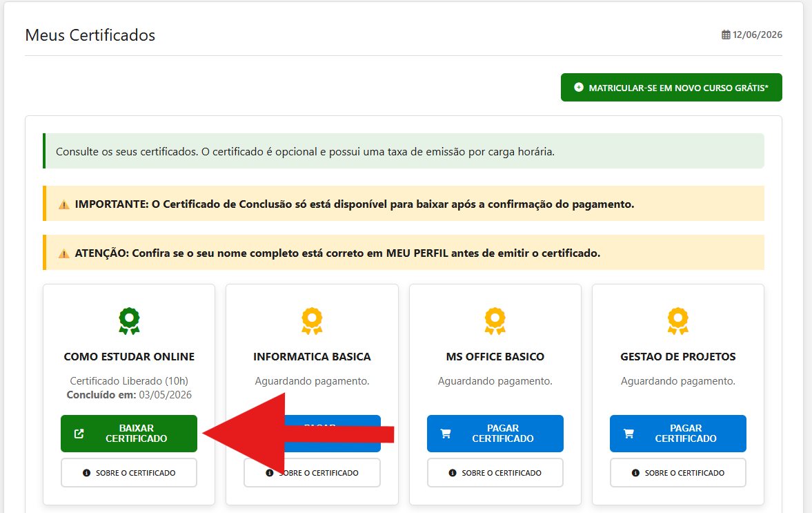Click Matricular-se em novo curso grátis button
The width and height of the screenshot is (812, 513).
671,88
